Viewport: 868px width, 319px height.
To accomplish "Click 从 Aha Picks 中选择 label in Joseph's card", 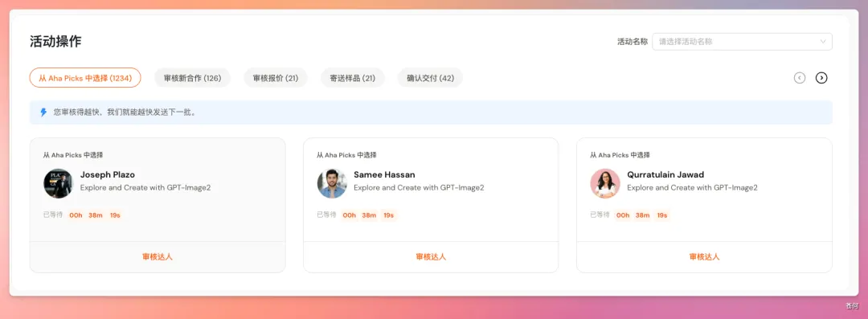I will coord(73,155).
